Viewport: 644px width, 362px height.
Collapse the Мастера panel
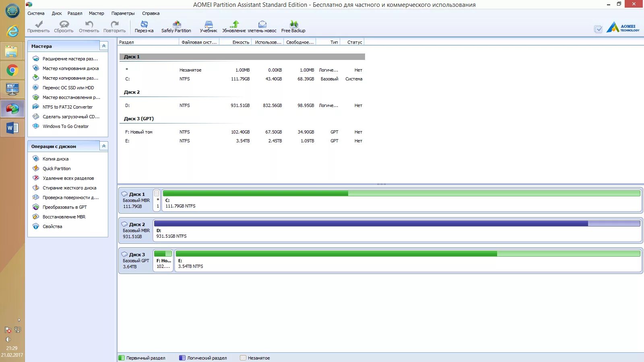tap(104, 46)
